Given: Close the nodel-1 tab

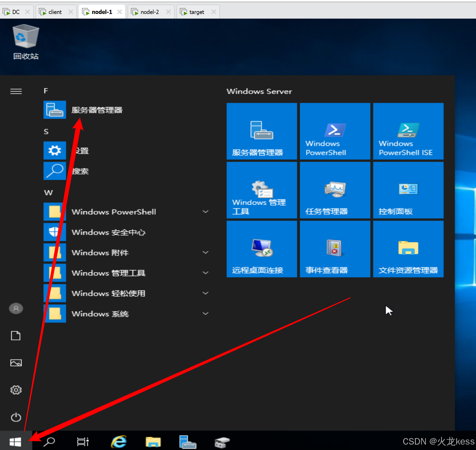Looking at the screenshot, I should coord(120,12).
